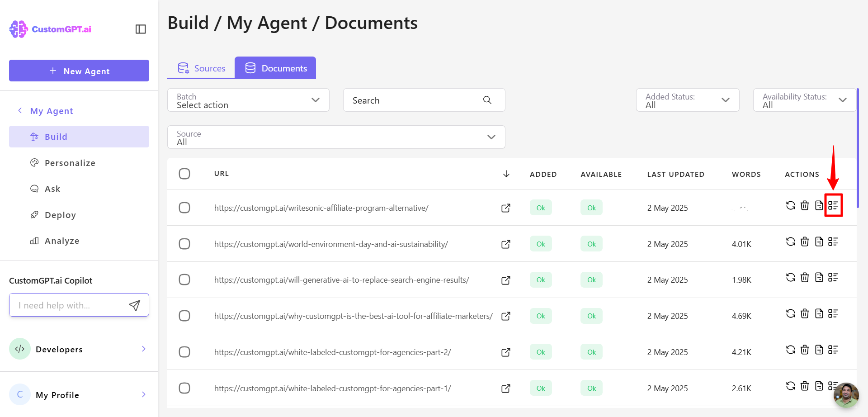This screenshot has height=417, width=868.
Task: Open page file icon for world-environment-day row
Action: (x=819, y=242)
